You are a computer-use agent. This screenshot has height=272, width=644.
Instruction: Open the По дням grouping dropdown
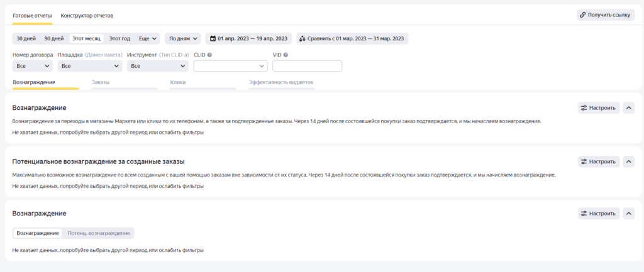pyautogui.click(x=183, y=38)
